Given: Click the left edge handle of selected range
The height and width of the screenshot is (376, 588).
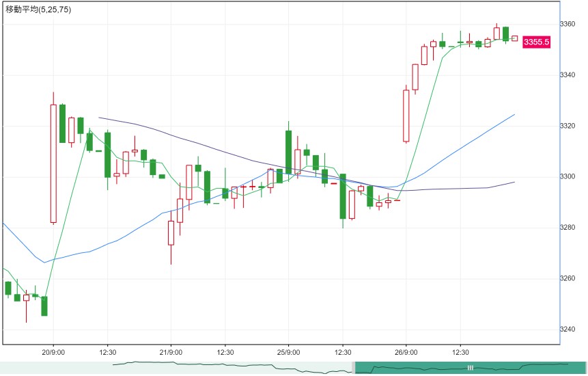Looking at the screenshot, I should (353, 368).
